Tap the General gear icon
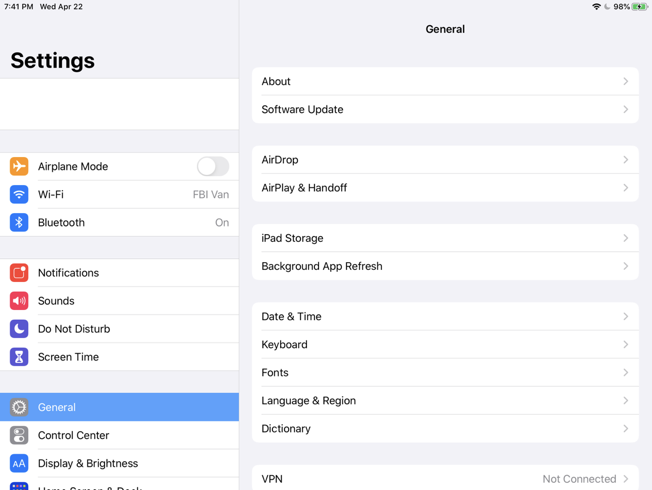 click(x=19, y=407)
